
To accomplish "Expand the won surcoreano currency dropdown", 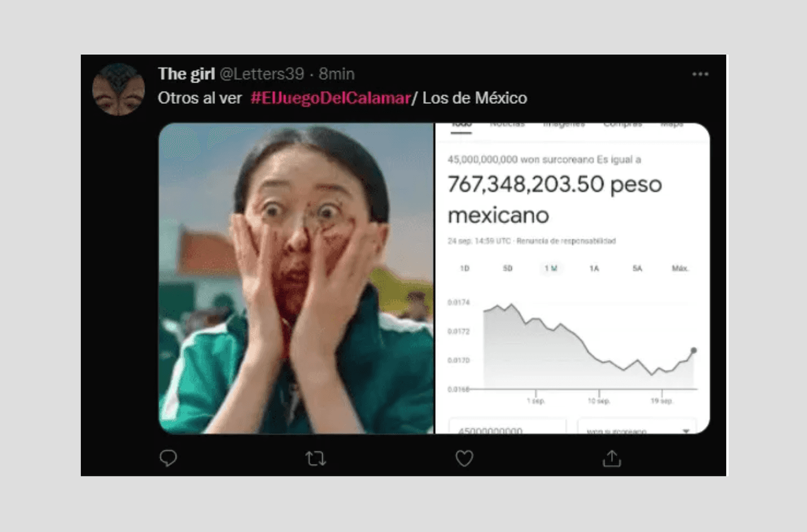I will 637,427.
